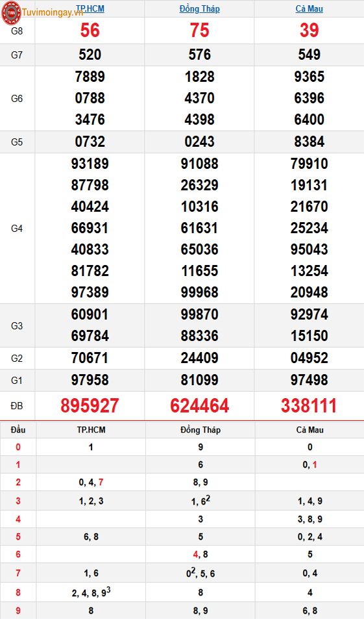Click TP.HCM G1 number 97958

coord(90,380)
